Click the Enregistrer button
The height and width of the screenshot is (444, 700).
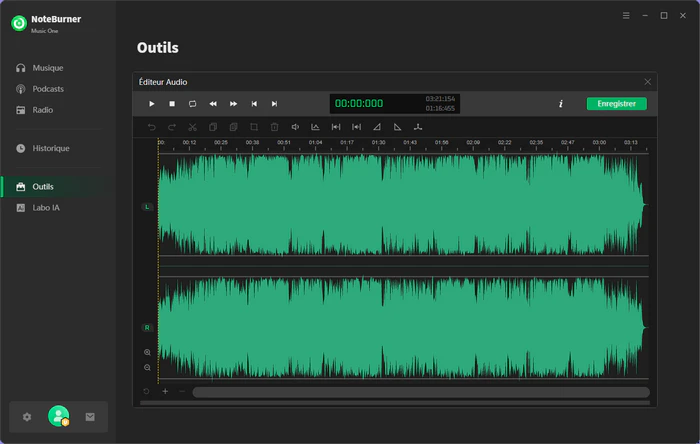616,104
